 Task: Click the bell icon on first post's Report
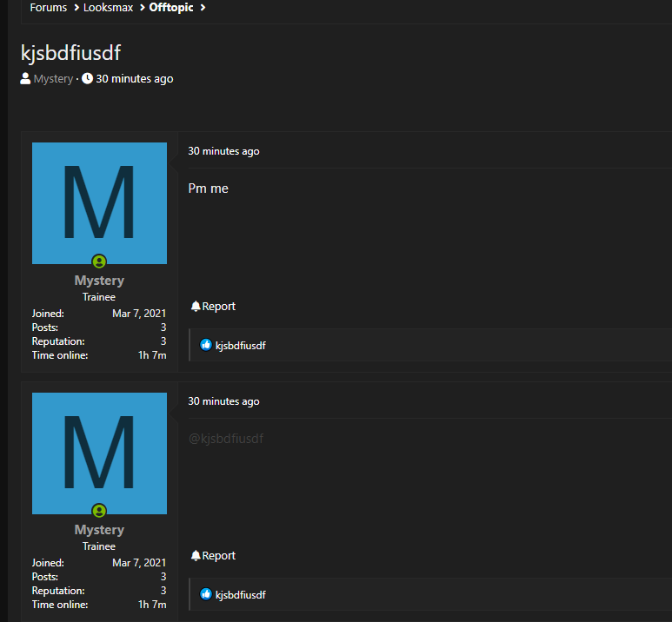click(x=196, y=307)
